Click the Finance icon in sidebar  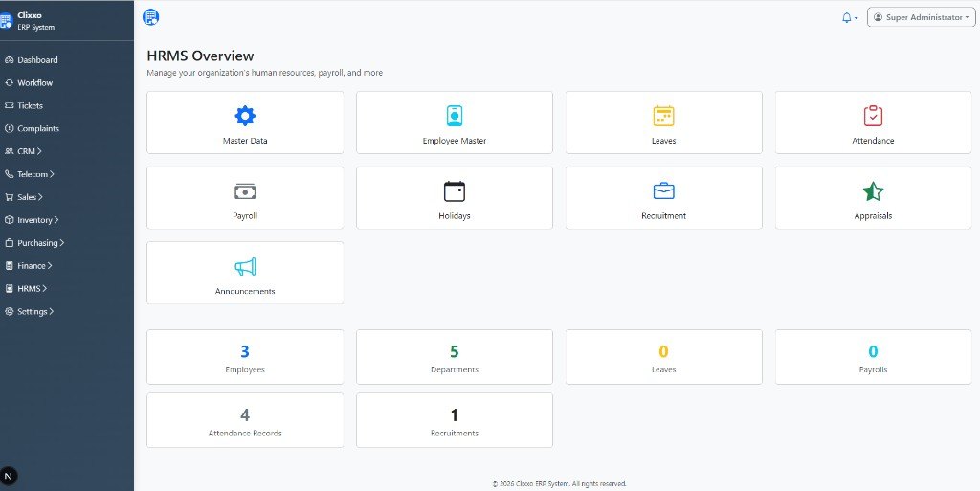coord(9,265)
